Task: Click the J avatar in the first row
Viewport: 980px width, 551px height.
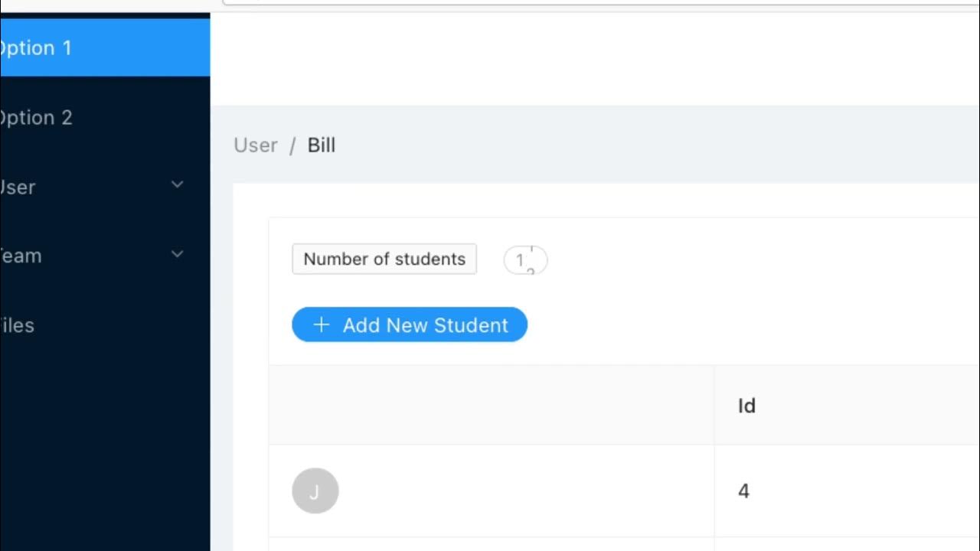Action: tap(315, 491)
